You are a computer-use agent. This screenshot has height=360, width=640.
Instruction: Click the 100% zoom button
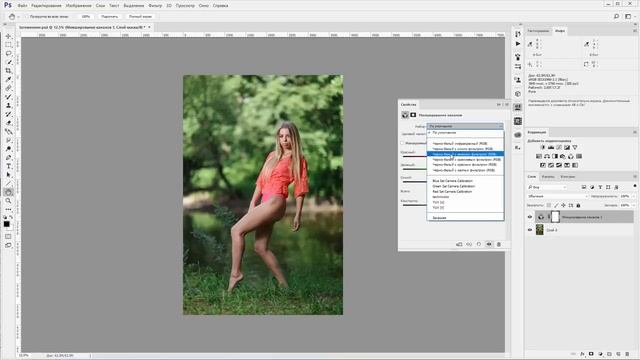[86, 17]
